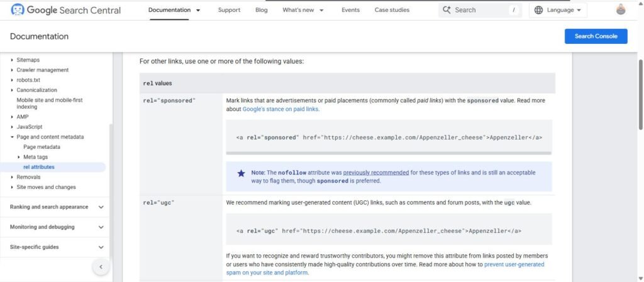Select rel attributes in sidebar
Image resolution: width=644 pixels, height=282 pixels.
(x=38, y=167)
